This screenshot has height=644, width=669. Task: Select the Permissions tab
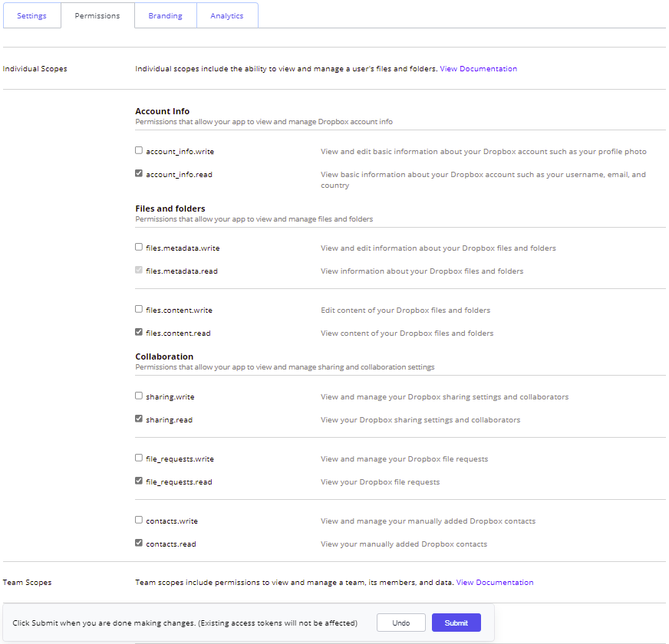97,16
